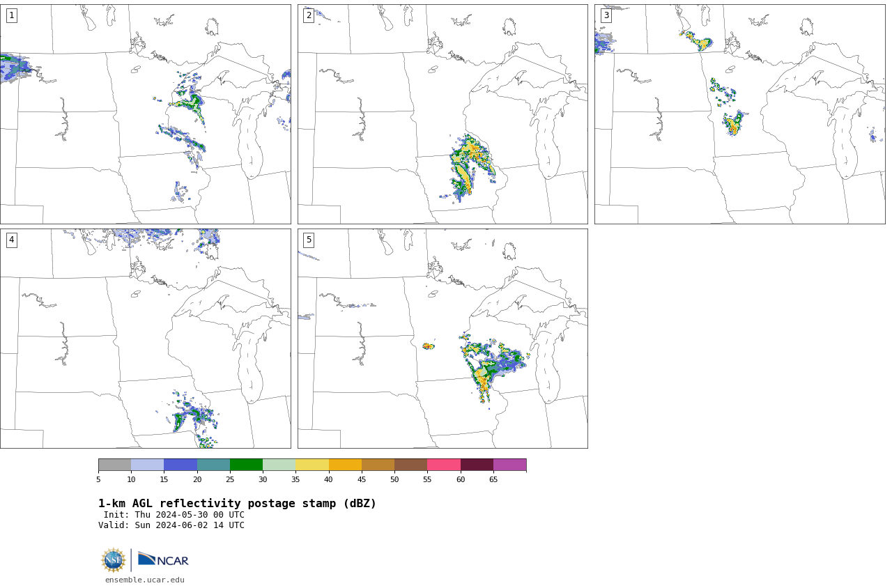The height and width of the screenshot is (588, 892).
Task: Click the gray 5-10 dBZ color swatch
Action: [114, 465]
